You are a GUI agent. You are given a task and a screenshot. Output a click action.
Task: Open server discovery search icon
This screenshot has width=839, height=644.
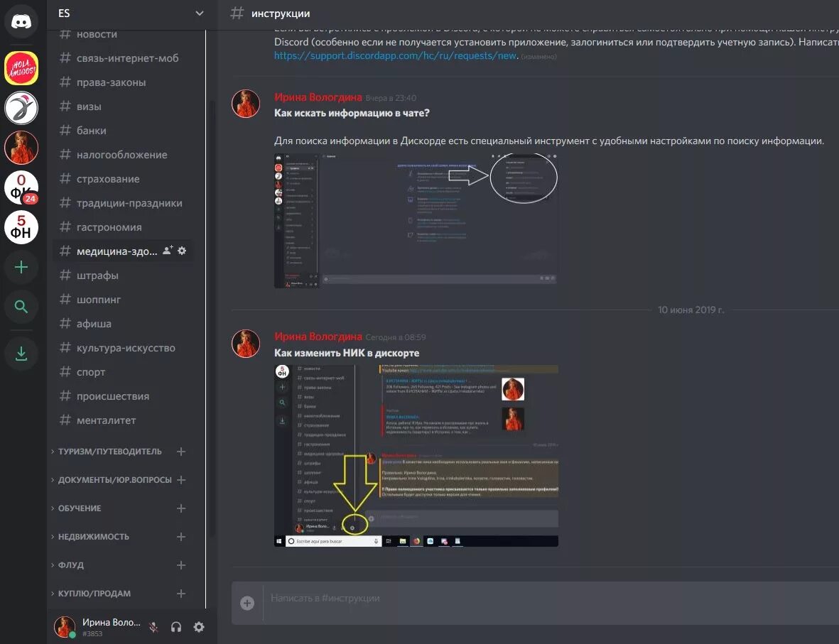click(x=21, y=307)
